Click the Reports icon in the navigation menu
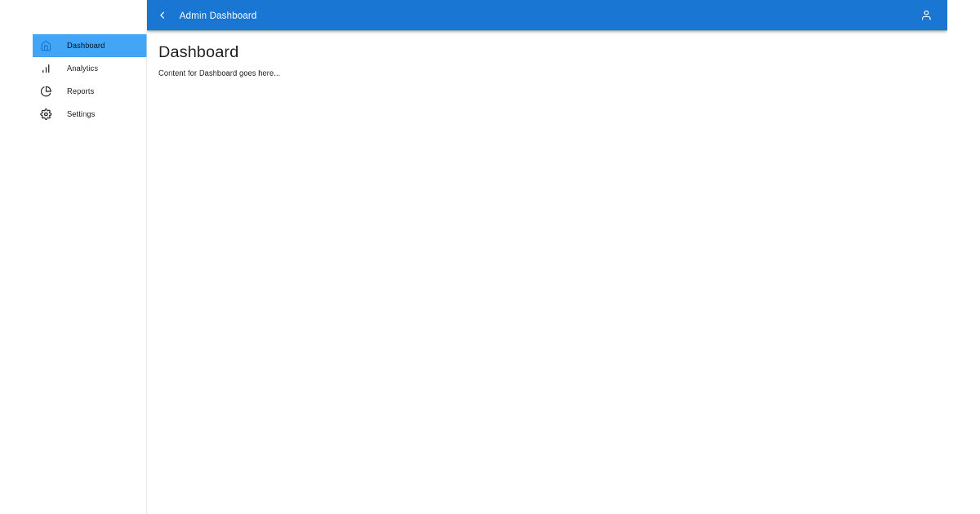 (46, 91)
